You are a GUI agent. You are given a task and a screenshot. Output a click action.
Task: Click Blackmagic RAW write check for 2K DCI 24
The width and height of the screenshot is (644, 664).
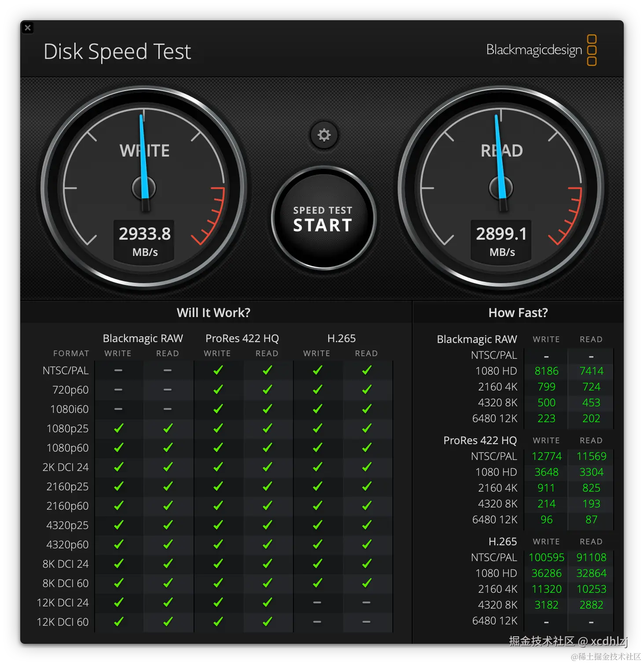118,467
